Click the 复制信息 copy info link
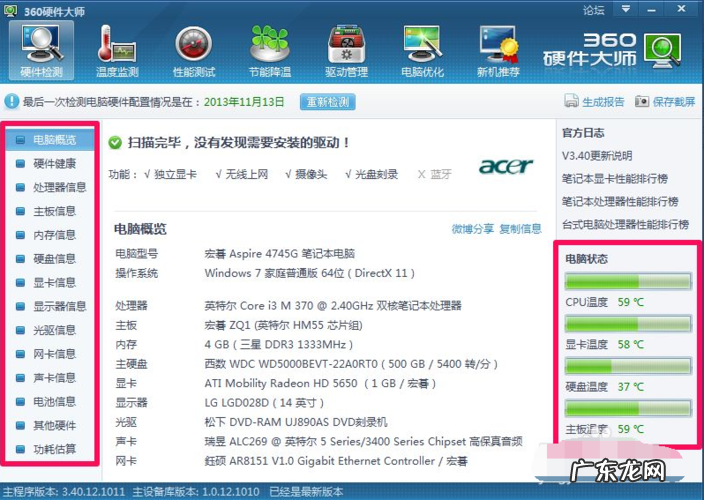The image size is (704, 500). [x=520, y=229]
